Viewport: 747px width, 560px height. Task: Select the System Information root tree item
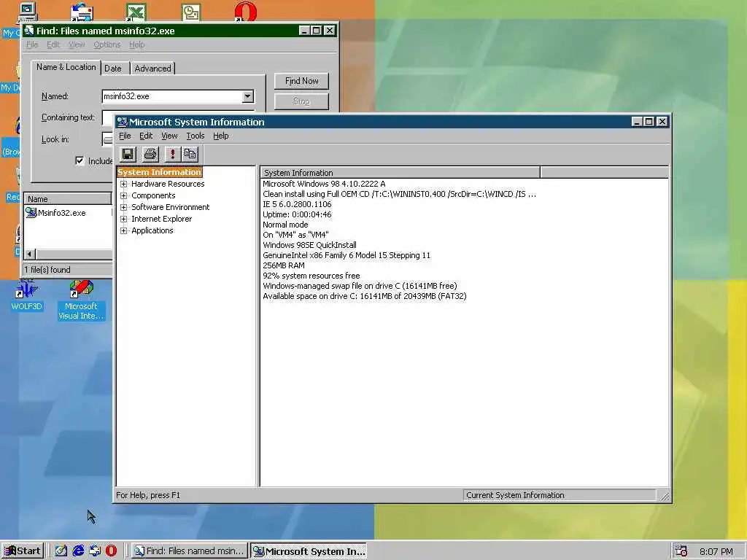[159, 172]
